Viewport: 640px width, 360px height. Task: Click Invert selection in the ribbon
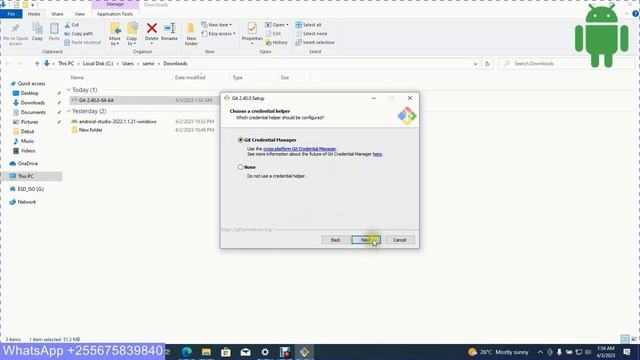(x=315, y=42)
